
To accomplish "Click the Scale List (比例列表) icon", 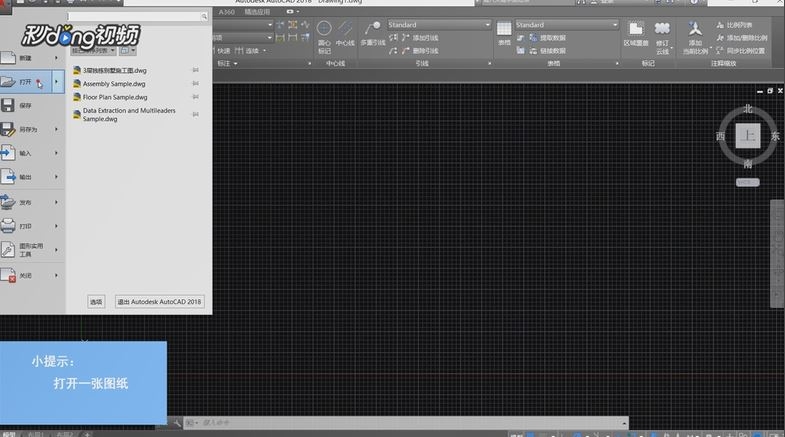I will [720, 25].
